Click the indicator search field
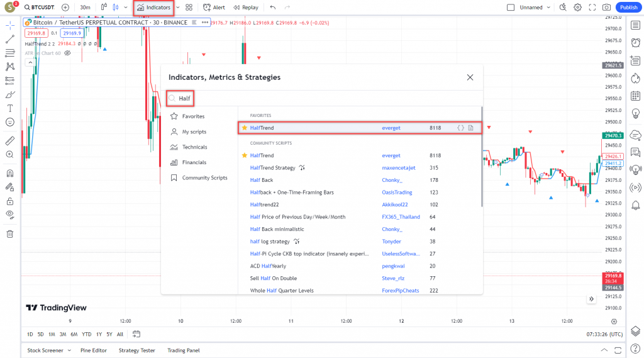This screenshot has width=644, height=358. pos(323,98)
